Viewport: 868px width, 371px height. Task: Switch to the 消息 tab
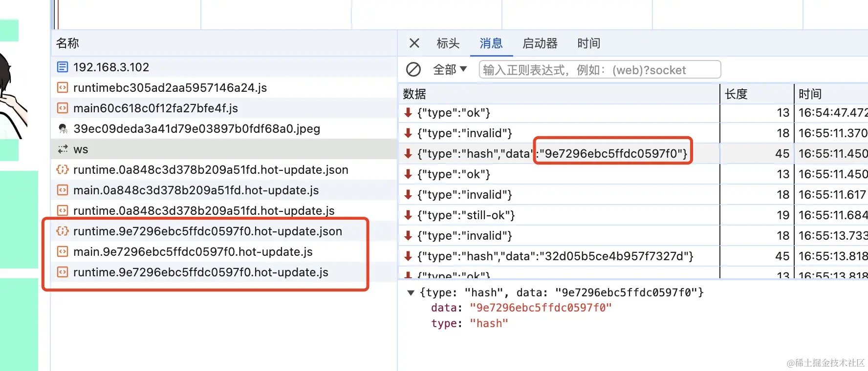tap(491, 43)
